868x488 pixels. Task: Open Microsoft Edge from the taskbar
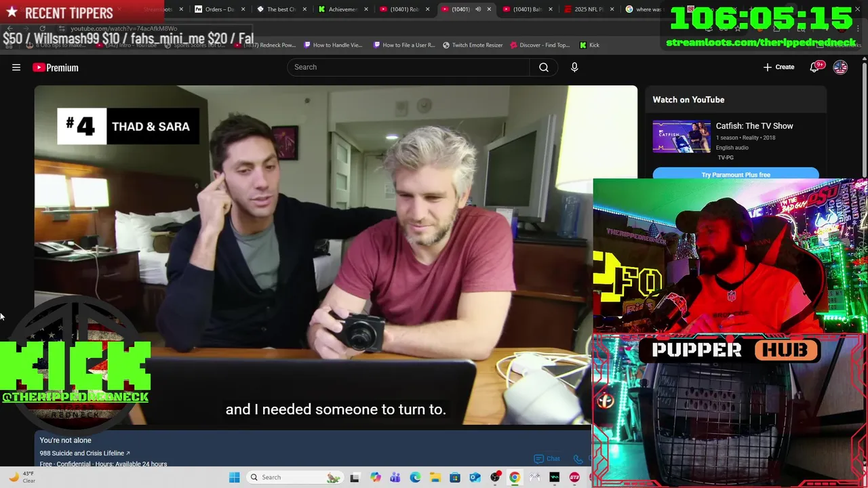415,477
